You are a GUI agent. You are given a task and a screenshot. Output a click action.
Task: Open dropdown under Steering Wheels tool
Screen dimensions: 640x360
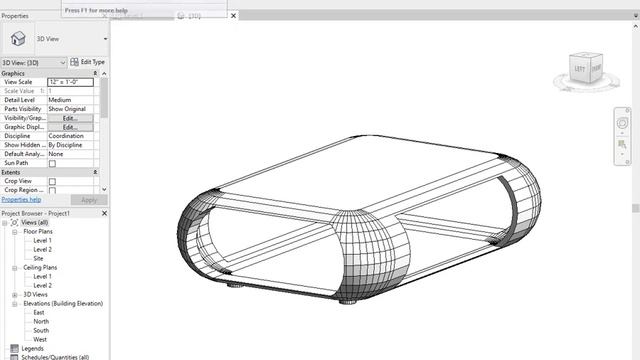click(622, 133)
